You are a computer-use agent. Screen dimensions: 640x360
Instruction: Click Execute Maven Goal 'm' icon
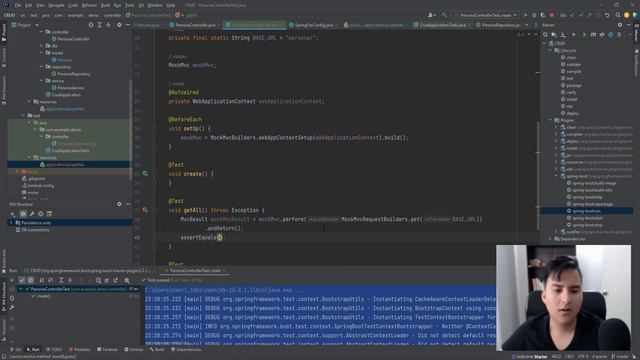[x=593, y=35]
